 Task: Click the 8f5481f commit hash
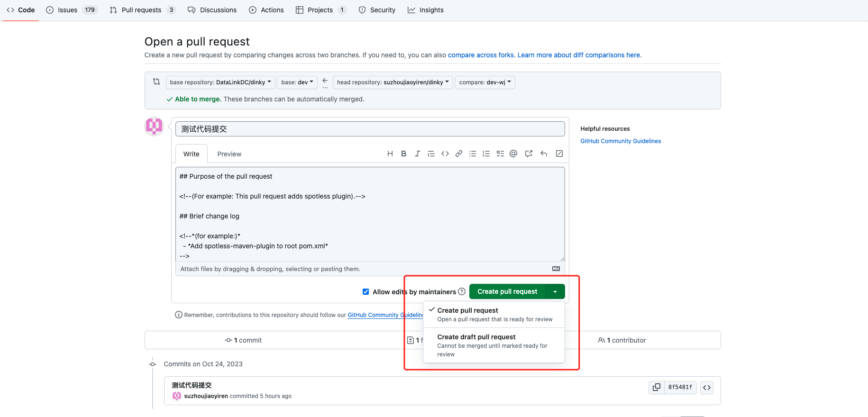(x=680, y=387)
